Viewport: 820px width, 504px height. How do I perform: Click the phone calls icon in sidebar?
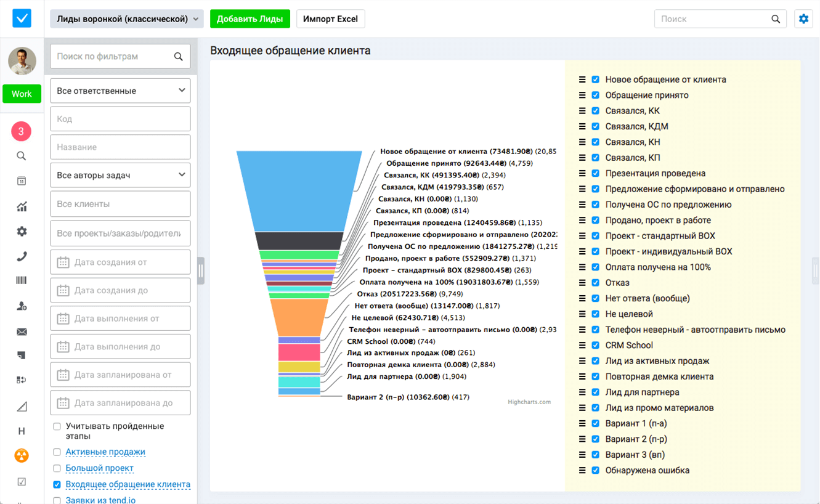click(x=22, y=257)
